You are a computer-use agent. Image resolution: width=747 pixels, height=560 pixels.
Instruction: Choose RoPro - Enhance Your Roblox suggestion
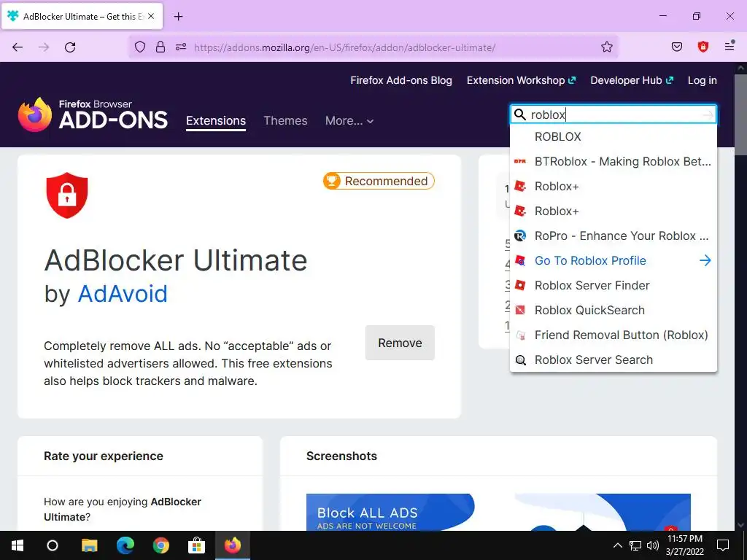tap(613, 236)
